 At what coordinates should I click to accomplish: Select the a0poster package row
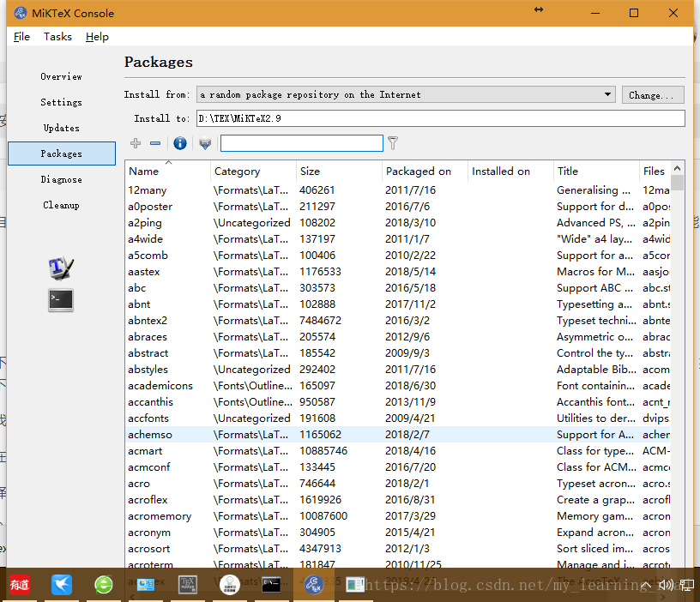click(398, 207)
